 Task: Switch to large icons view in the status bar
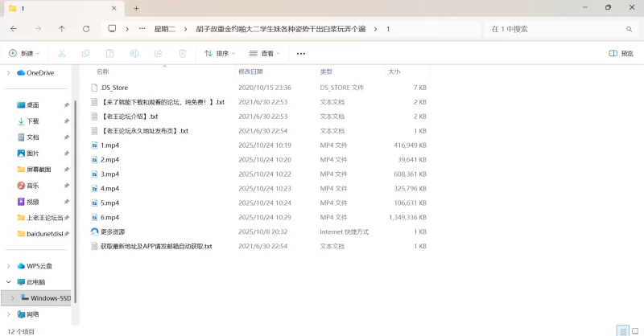634,330
